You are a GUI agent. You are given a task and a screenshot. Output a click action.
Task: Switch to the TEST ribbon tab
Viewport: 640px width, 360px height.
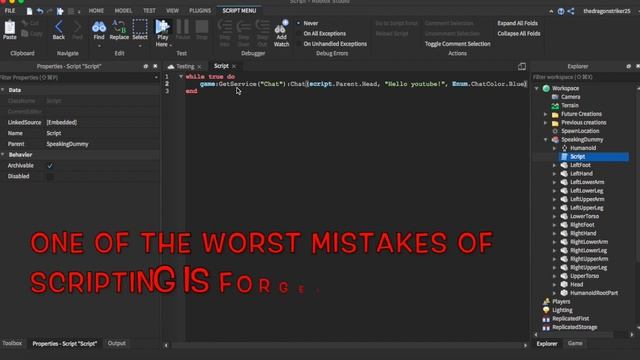coord(149,11)
